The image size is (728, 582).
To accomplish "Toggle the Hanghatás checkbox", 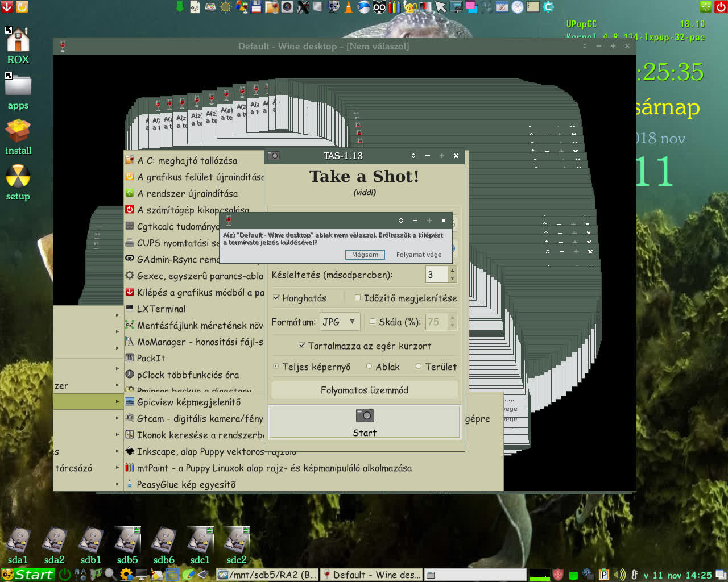I will click(x=276, y=297).
